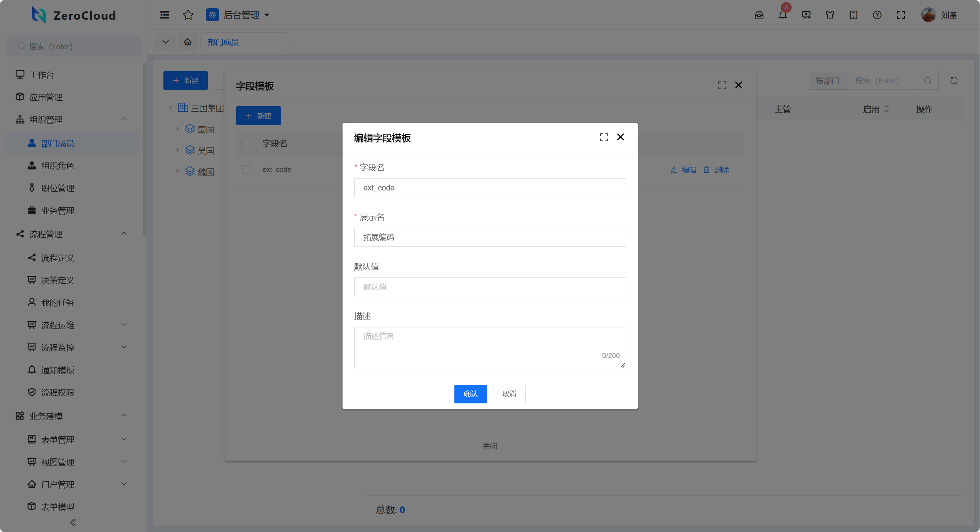Click into the 默认值 input field
Image resolution: width=980 pixels, height=532 pixels.
point(490,287)
